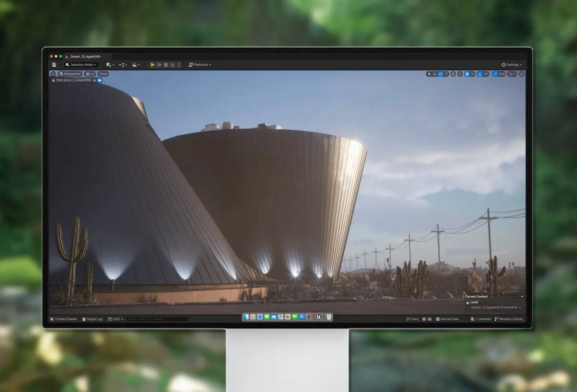Open the play options three-dot menu
The width and height of the screenshot is (577, 392).
coord(179,65)
